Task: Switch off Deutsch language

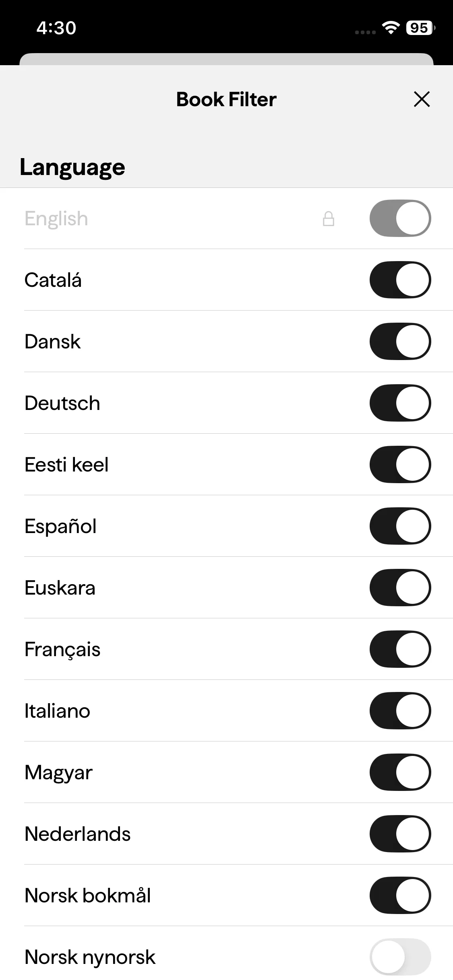Action: 400,403
